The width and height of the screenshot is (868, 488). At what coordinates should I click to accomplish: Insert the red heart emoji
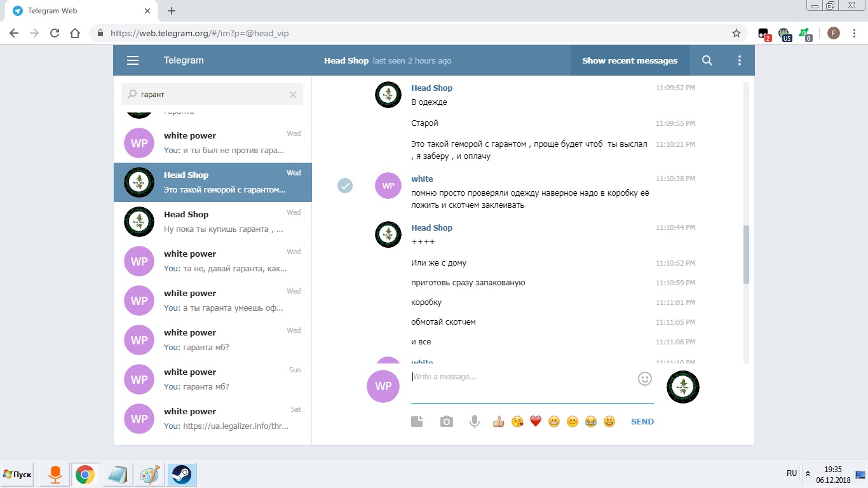(536, 421)
